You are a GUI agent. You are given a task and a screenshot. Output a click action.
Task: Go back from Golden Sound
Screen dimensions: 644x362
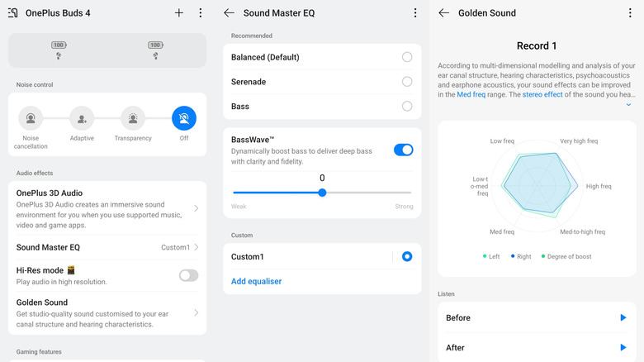tap(444, 12)
